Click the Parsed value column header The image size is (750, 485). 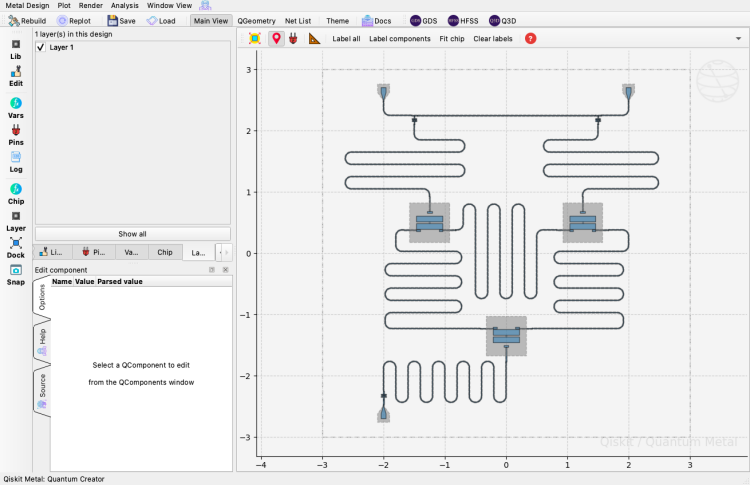pos(120,281)
